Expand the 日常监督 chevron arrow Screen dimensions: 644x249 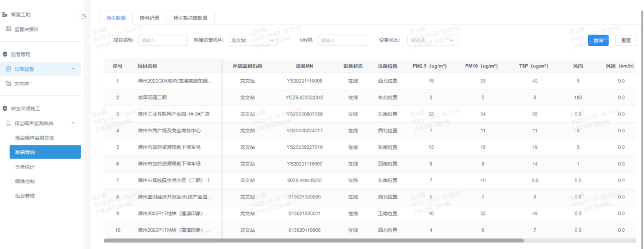73,69
